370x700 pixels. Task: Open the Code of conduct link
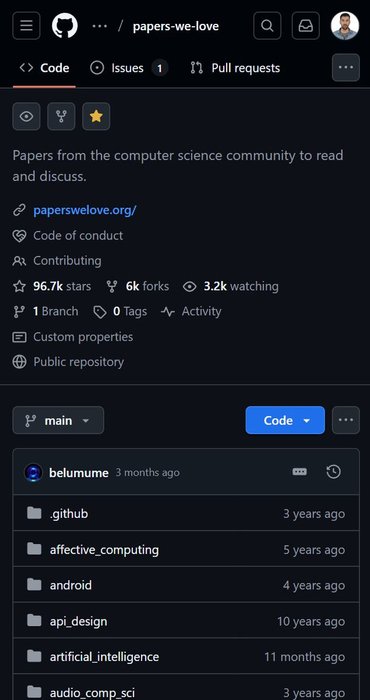[x=78, y=235]
